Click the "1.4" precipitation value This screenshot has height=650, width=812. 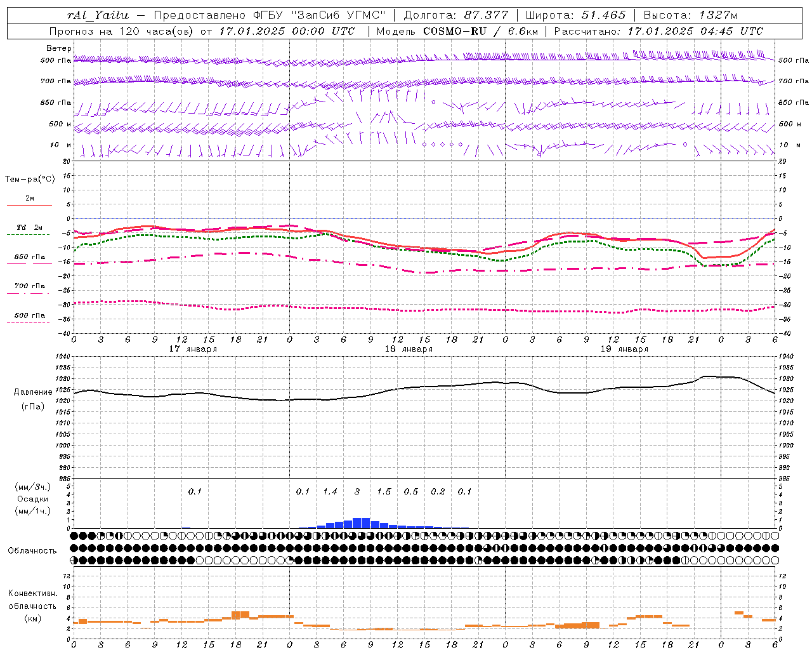click(330, 492)
